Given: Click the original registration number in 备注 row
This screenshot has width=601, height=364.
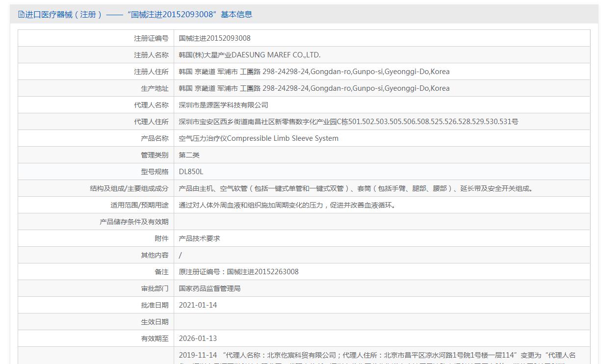Looking at the screenshot, I should tap(238, 272).
